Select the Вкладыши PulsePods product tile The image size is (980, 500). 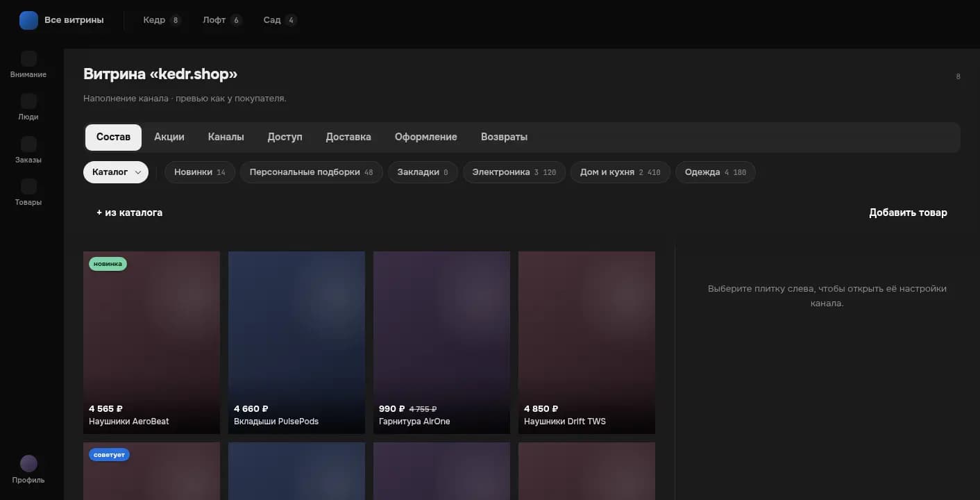click(x=296, y=342)
